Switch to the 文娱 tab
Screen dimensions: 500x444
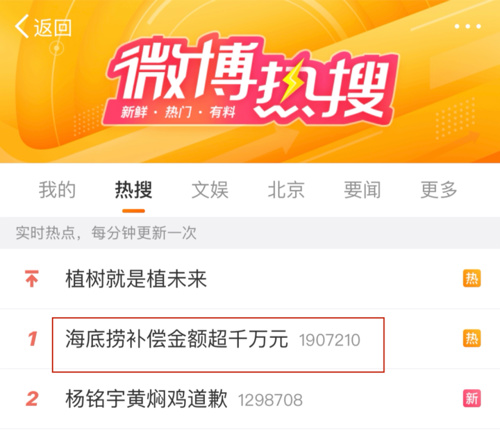click(210, 190)
